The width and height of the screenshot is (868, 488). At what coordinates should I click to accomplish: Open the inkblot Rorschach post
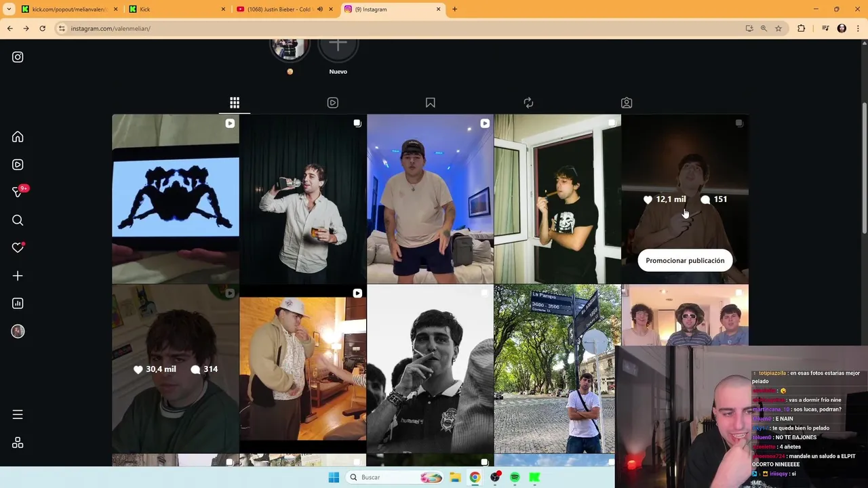pyautogui.click(x=176, y=199)
